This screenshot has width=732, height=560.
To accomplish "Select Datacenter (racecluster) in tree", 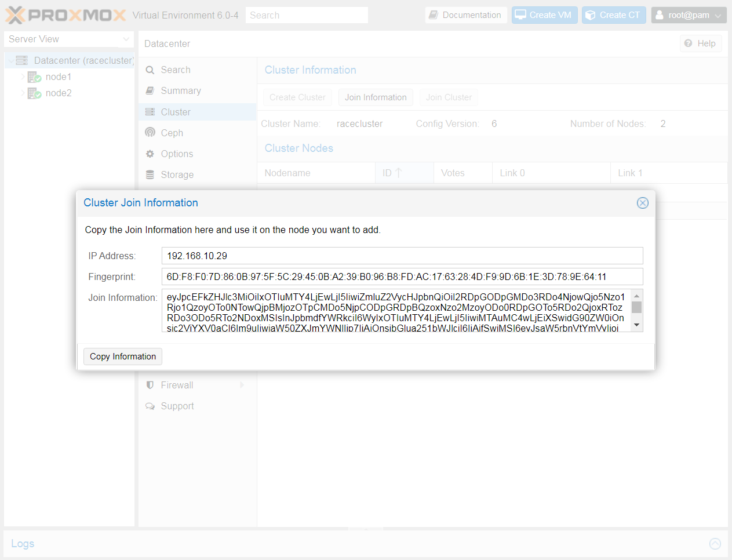I will [84, 60].
